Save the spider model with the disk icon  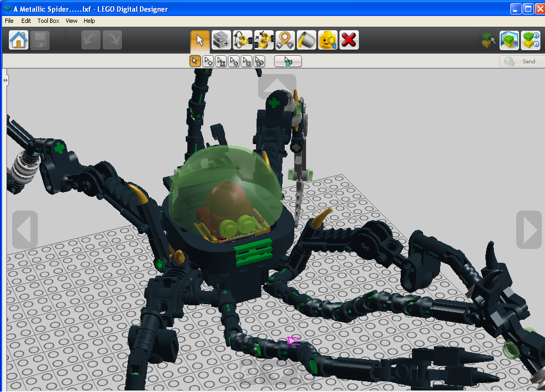[39, 39]
